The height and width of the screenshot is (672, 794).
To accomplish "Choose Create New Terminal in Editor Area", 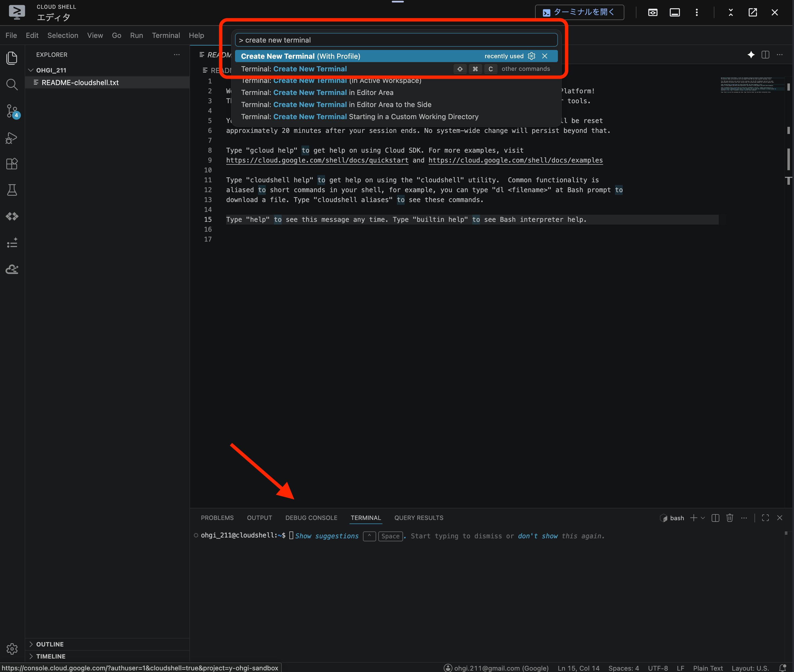I will pos(396,93).
